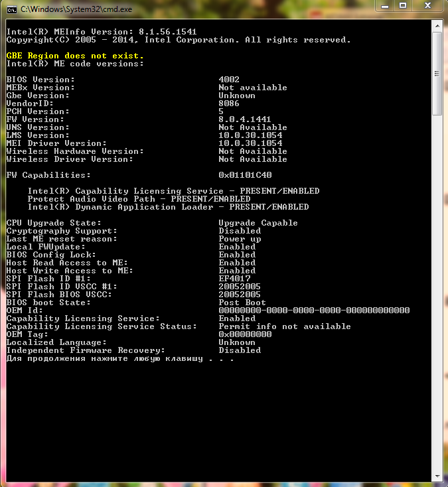Click the MEInfo Version 8.1.56.1541 line

[102, 32]
